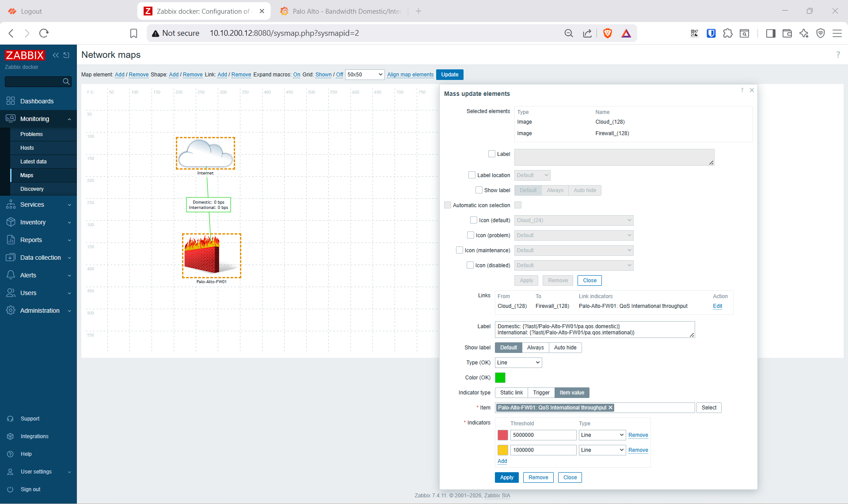Viewport: 848px width, 504px height.
Task: Enable the Show label checkbox for elements
Action: (x=479, y=190)
